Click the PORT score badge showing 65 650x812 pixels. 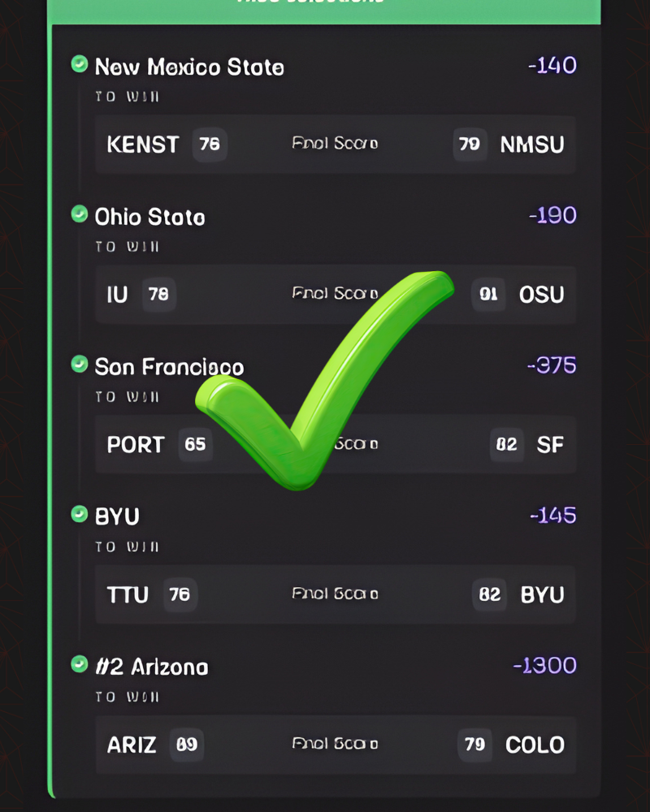coord(195,445)
